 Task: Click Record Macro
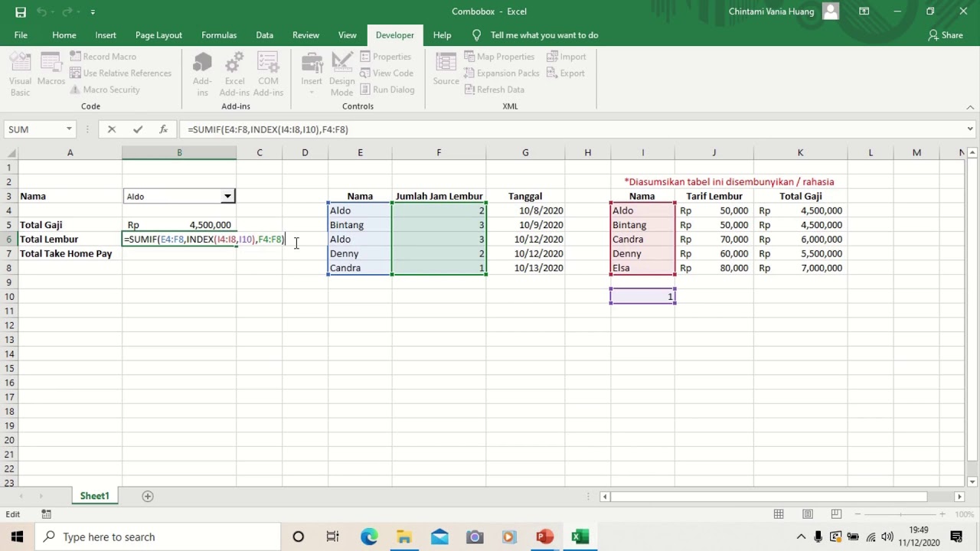coord(103,57)
